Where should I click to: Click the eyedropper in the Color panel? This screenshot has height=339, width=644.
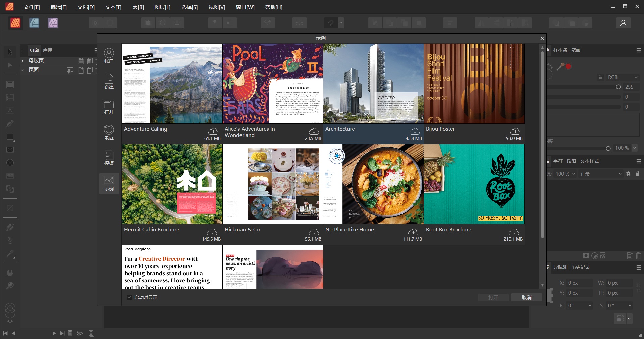click(561, 66)
